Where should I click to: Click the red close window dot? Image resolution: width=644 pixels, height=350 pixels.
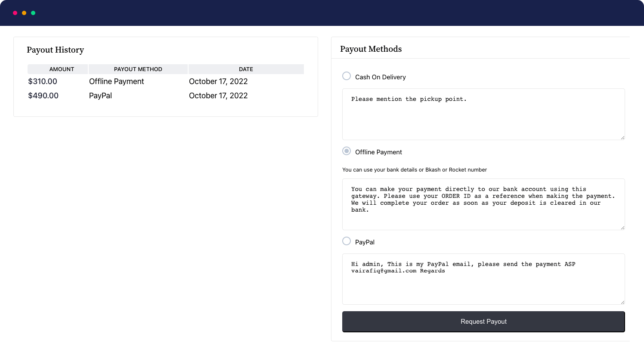pyautogui.click(x=15, y=13)
